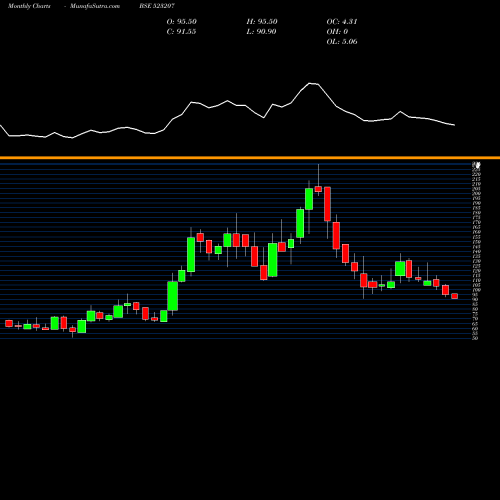The height and width of the screenshot is (500, 500).
Task: Click the 'OL: 5.06' value
Action: tap(342, 42)
